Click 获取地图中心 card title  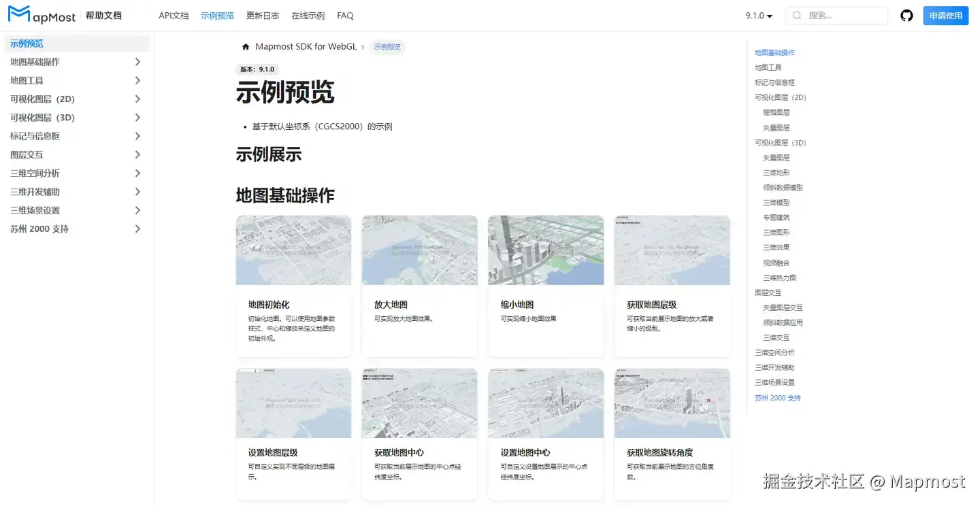tap(399, 452)
